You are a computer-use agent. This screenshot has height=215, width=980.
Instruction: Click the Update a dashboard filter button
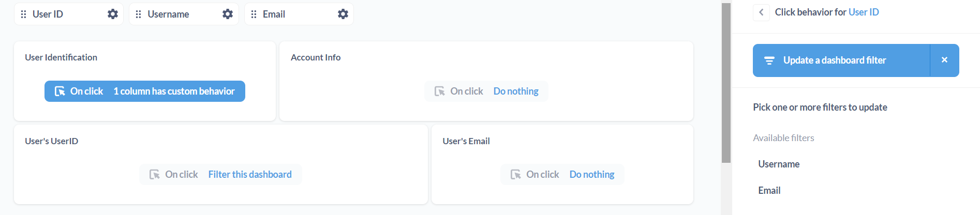click(x=841, y=60)
